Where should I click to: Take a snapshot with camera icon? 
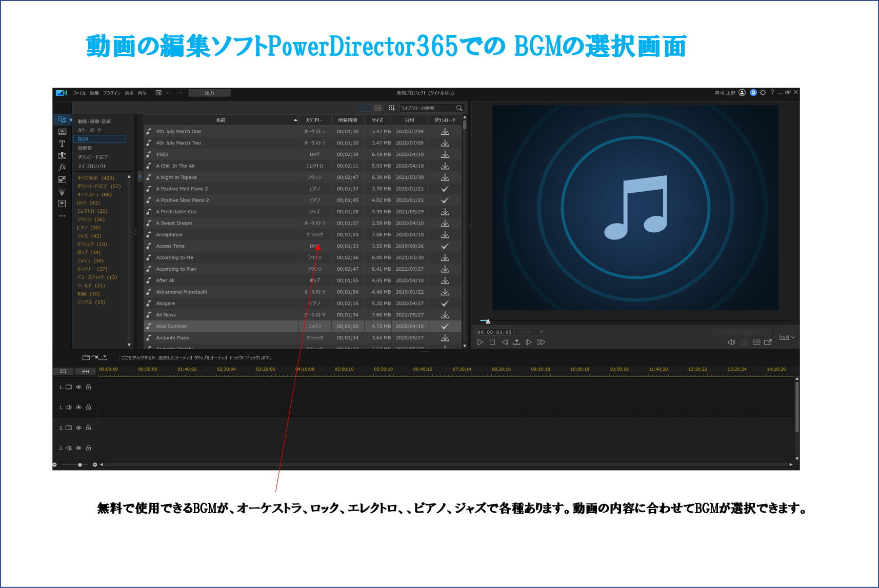pos(744,342)
